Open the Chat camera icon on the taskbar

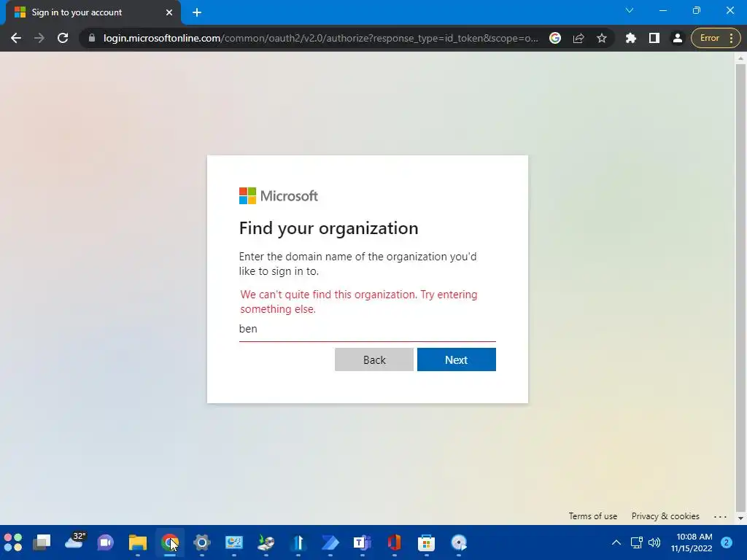pyautogui.click(x=105, y=542)
